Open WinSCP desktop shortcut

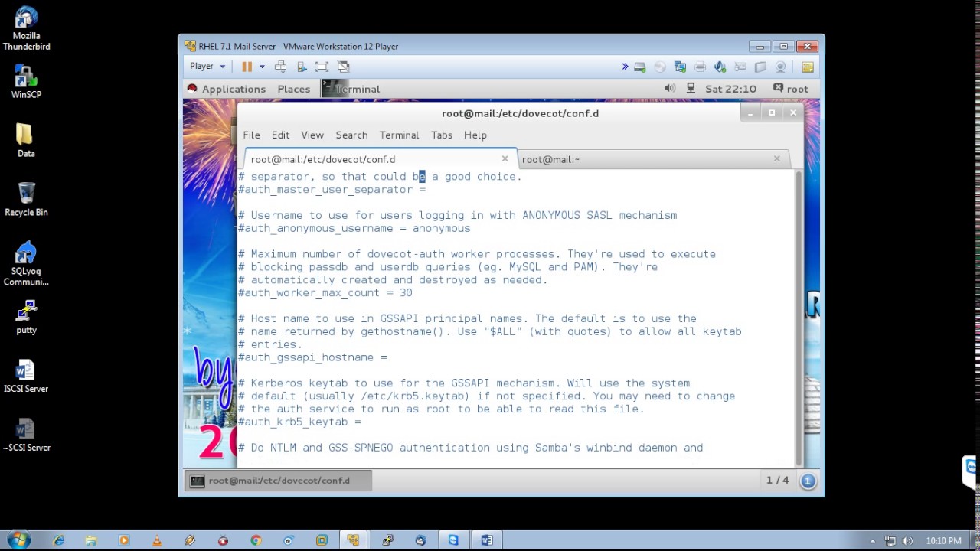[x=26, y=83]
